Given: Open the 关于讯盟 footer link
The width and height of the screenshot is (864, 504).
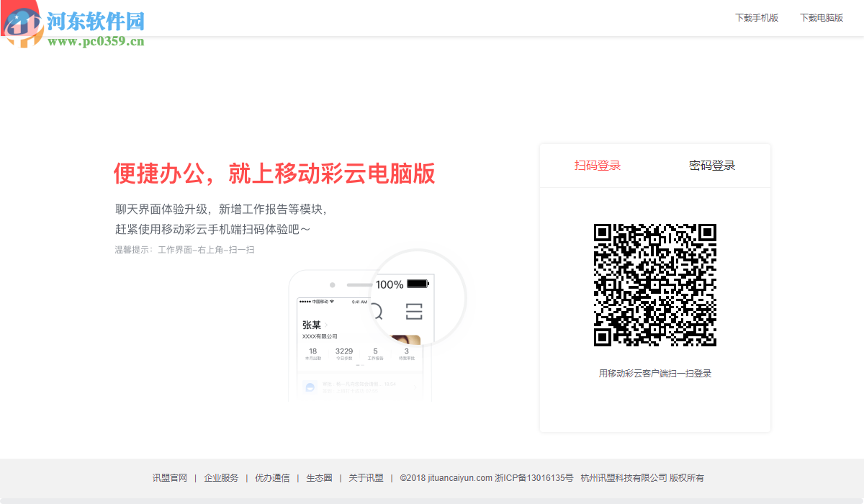Looking at the screenshot, I should pyautogui.click(x=366, y=478).
